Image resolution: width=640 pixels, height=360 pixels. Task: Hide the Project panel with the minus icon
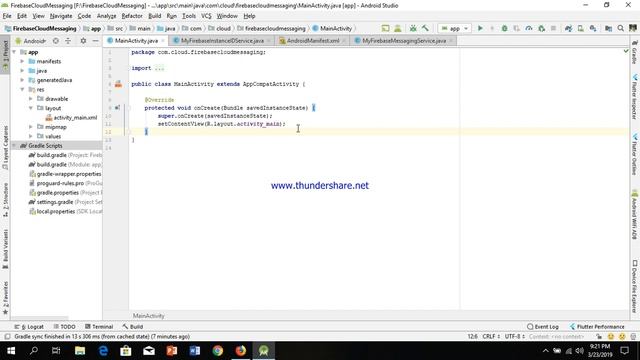(96, 41)
